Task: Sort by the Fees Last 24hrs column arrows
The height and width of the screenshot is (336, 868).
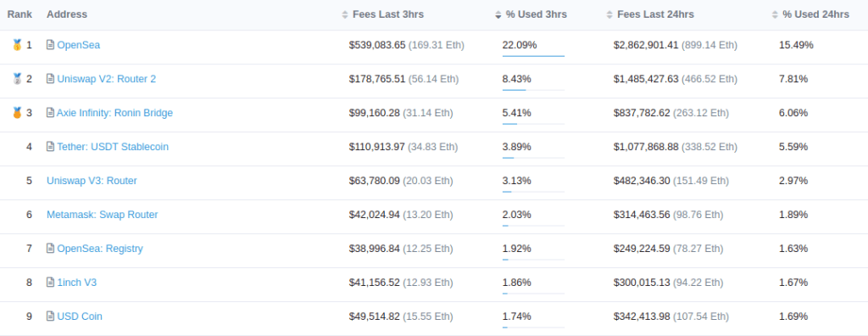Action: tap(609, 15)
